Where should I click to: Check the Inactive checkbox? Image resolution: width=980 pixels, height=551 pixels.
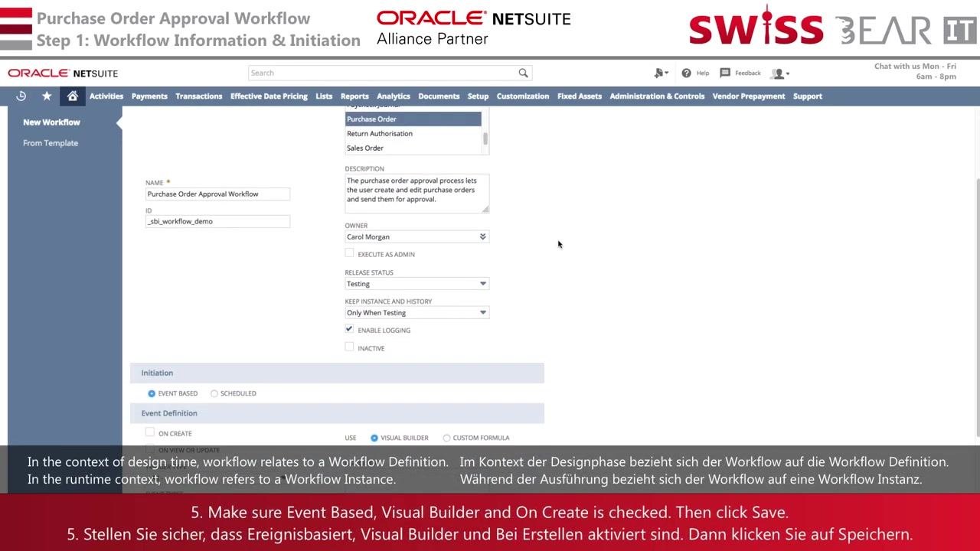(x=349, y=347)
